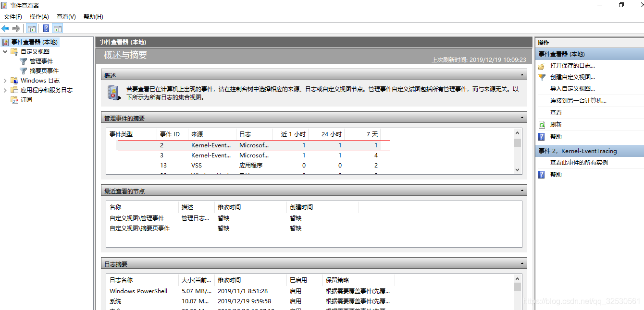Select the 自定义视图\摘要页事件 recent node row
Image resolution: width=644 pixels, height=310 pixels.
(233, 228)
